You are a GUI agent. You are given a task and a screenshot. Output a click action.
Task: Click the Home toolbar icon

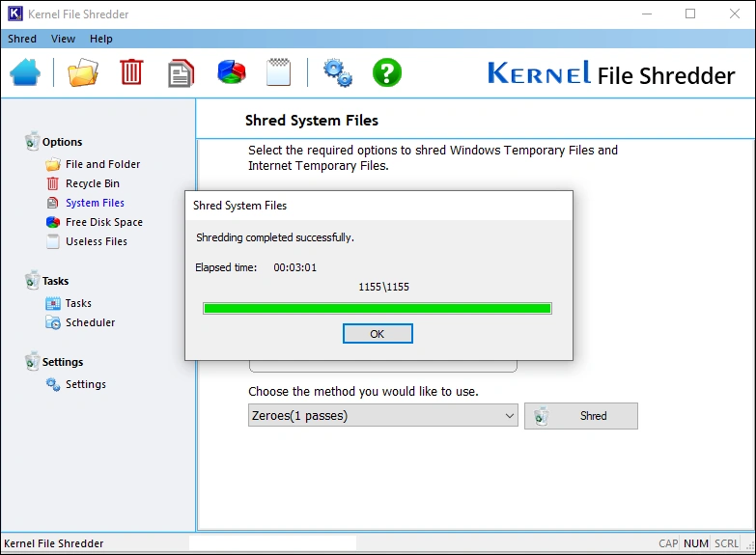click(x=26, y=73)
